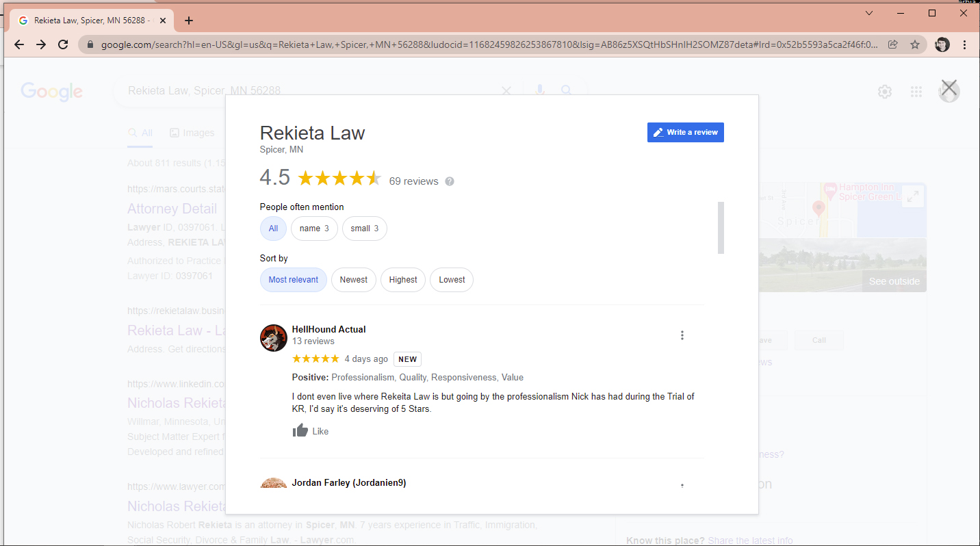Open Jordan Farley reviewer name link
The width and height of the screenshot is (980, 546).
click(x=349, y=482)
